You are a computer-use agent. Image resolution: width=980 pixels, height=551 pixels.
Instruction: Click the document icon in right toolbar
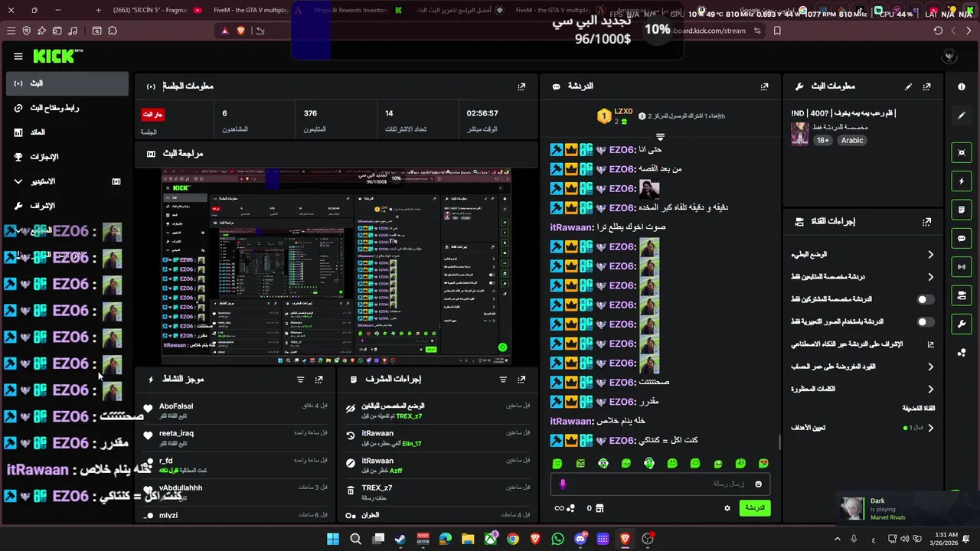tap(962, 210)
